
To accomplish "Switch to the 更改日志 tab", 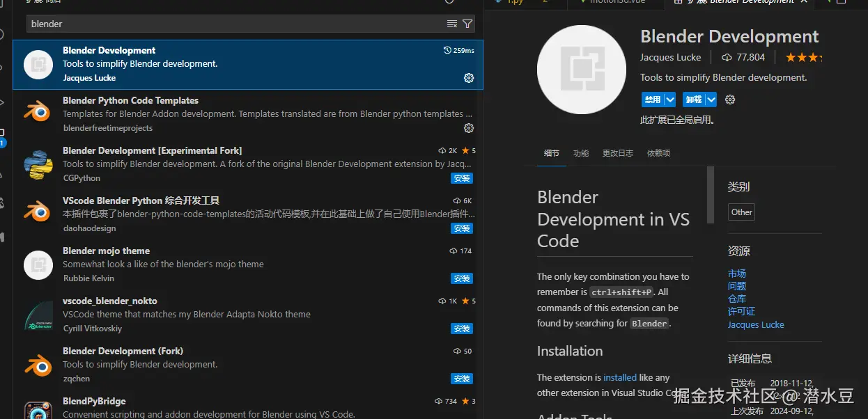I will 618,153.
